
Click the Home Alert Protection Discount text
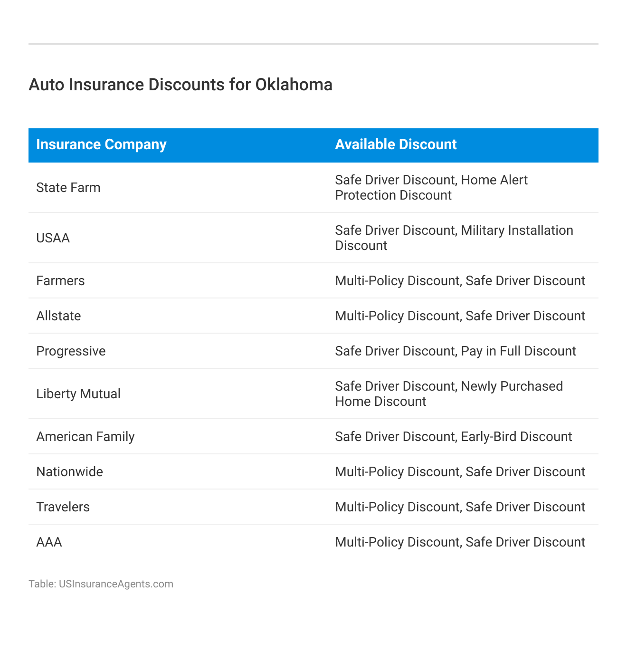pyautogui.click(x=431, y=188)
